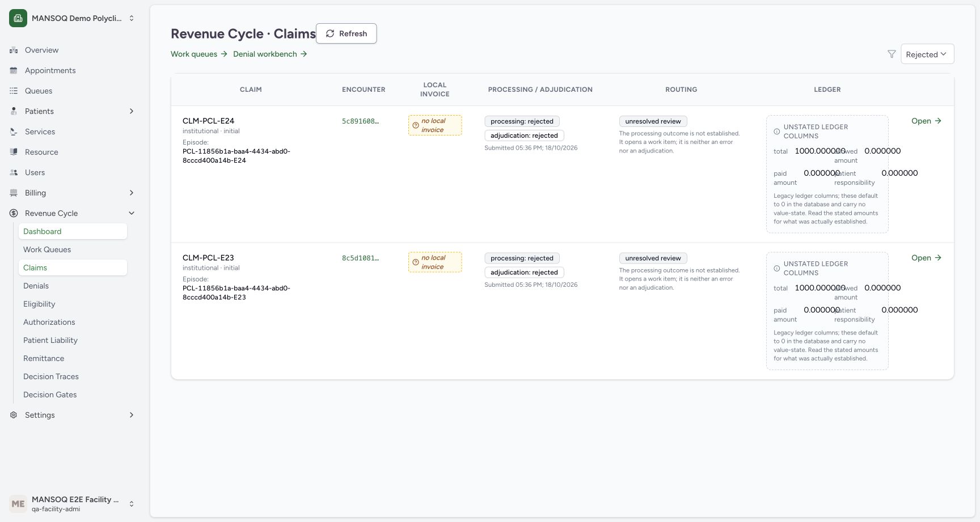Follow the Work queues link

click(x=199, y=54)
